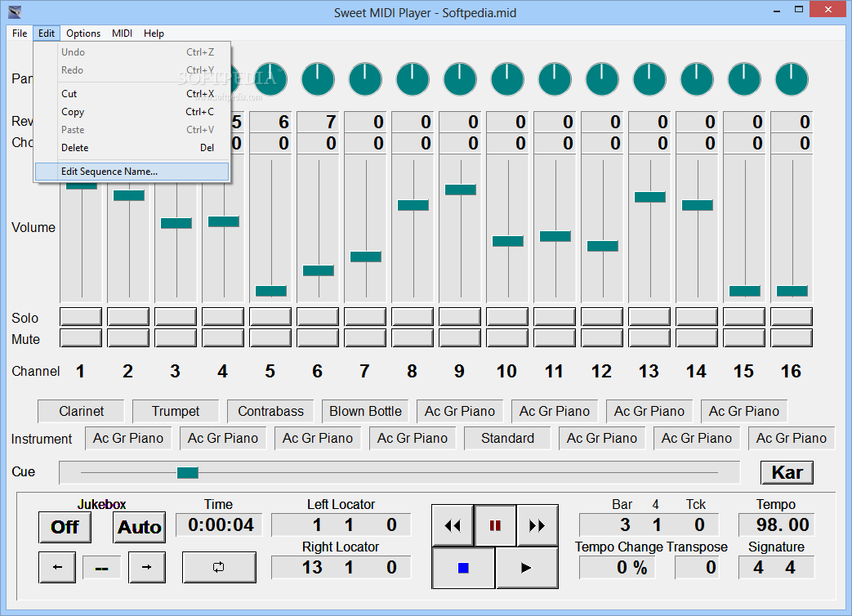Open the Clarinet instrument selector

click(x=81, y=411)
